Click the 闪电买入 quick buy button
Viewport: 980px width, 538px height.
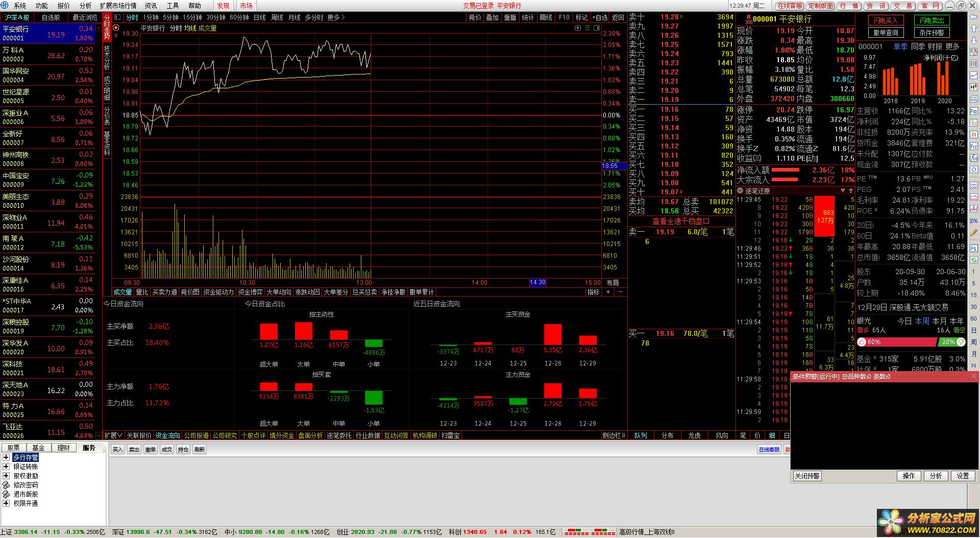point(886,20)
